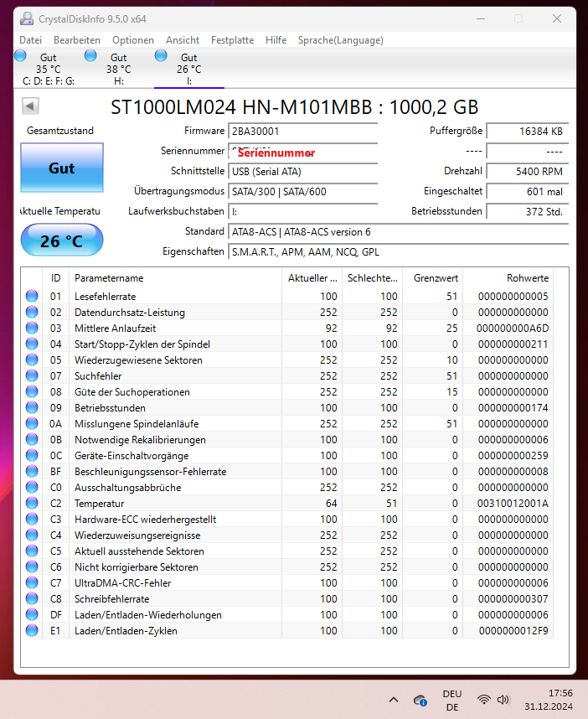Click raw value 00310012001A

coord(513,503)
